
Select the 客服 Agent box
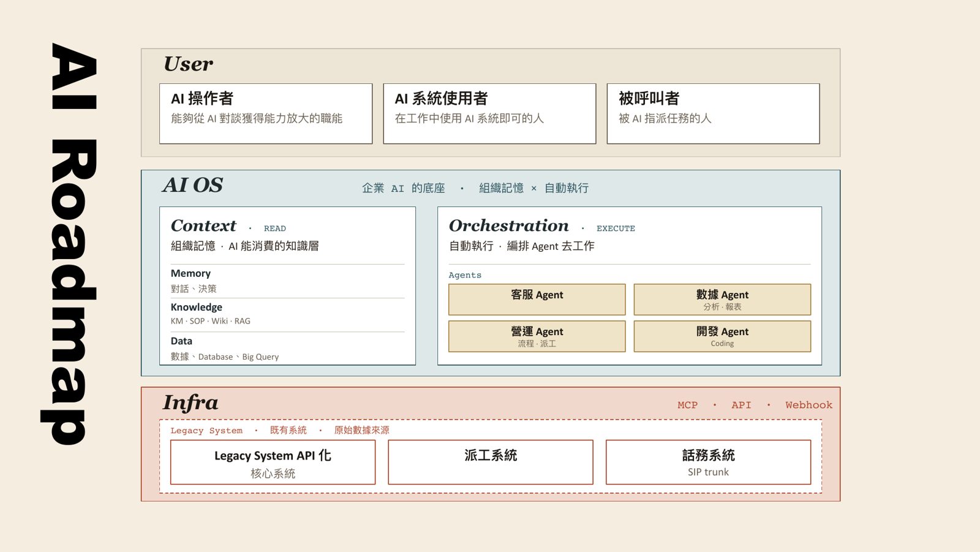tap(537, 300)
